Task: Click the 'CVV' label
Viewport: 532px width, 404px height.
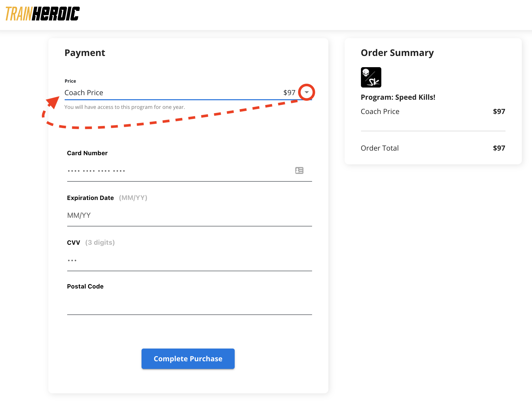Action: [74, 243]
